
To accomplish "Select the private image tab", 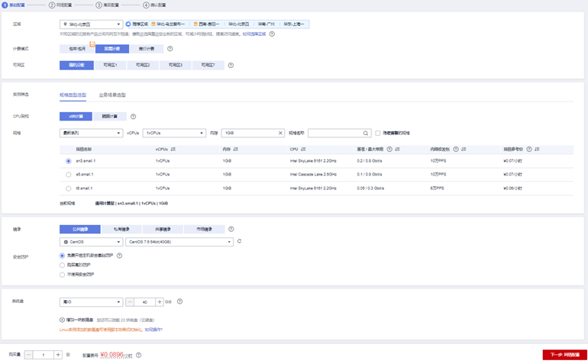I will pyautogui.click(x=121, y=229).
